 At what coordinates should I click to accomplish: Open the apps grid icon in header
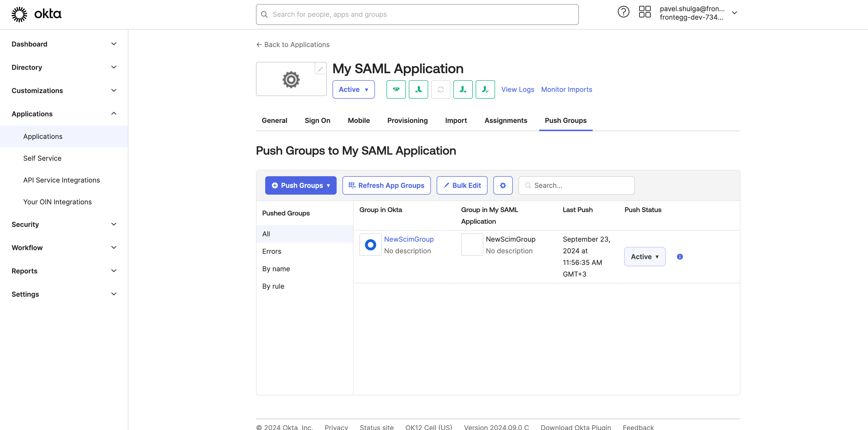click(645, 12)
